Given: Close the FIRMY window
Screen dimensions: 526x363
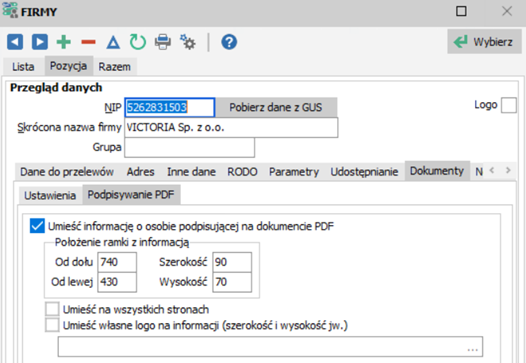Looking at the screenshot, I should click(507, 11).
